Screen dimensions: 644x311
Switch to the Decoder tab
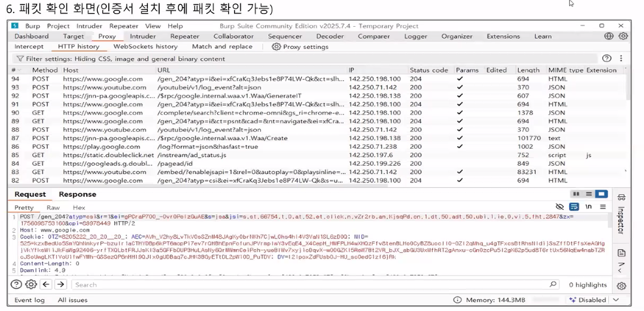[330, 36]
